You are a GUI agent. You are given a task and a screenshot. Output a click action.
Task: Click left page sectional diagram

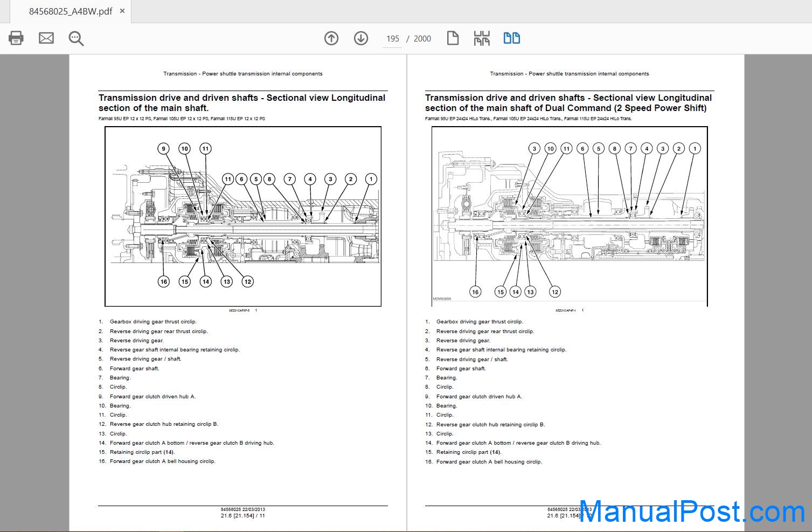click(243, 217)
